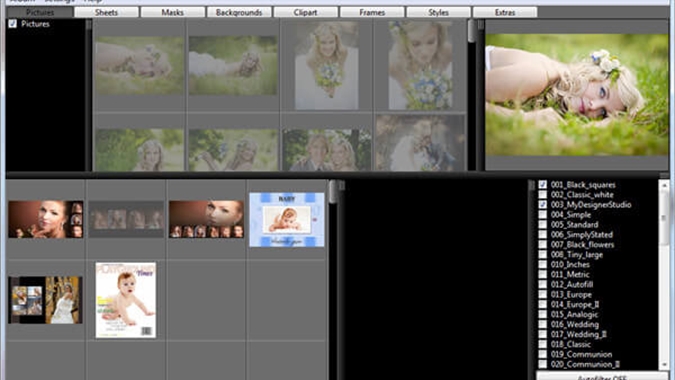Switch to the Styles tab
Viewport: 675px width, 380px height.
tap(438, 12)
